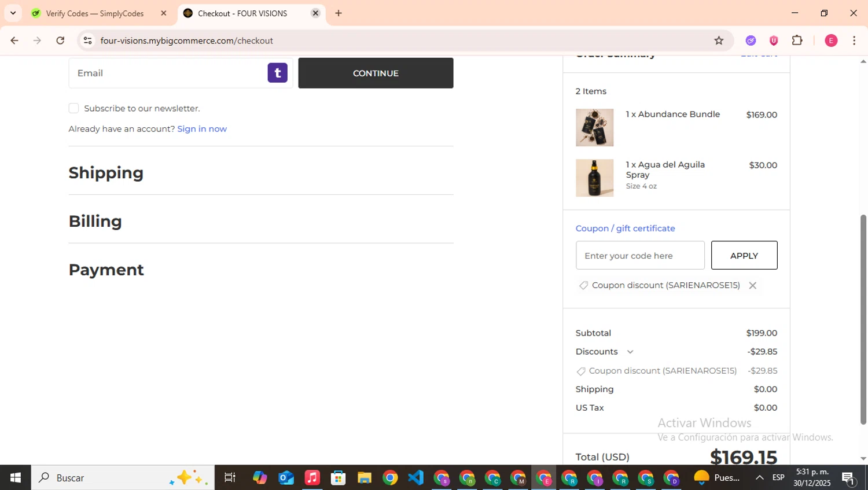Open the Music app in taskbar

(x=312, y=478)
